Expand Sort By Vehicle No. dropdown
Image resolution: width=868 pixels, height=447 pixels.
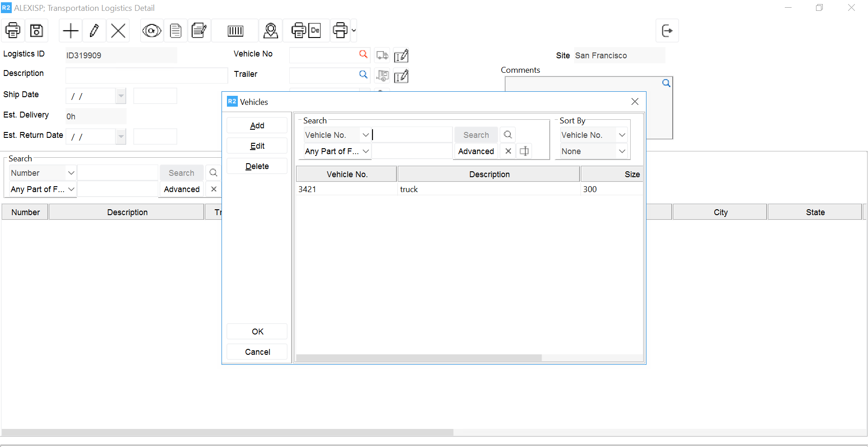(x=622, y=135)
